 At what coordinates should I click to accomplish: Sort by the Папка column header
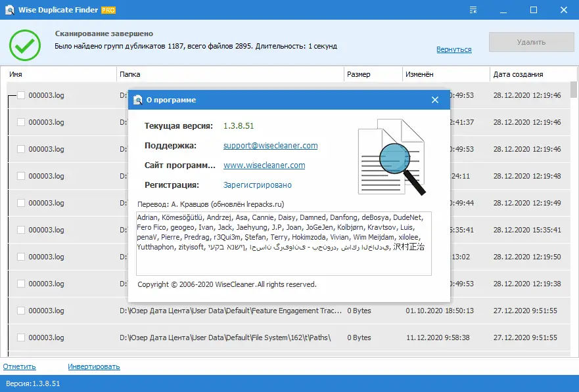point(230,74)
